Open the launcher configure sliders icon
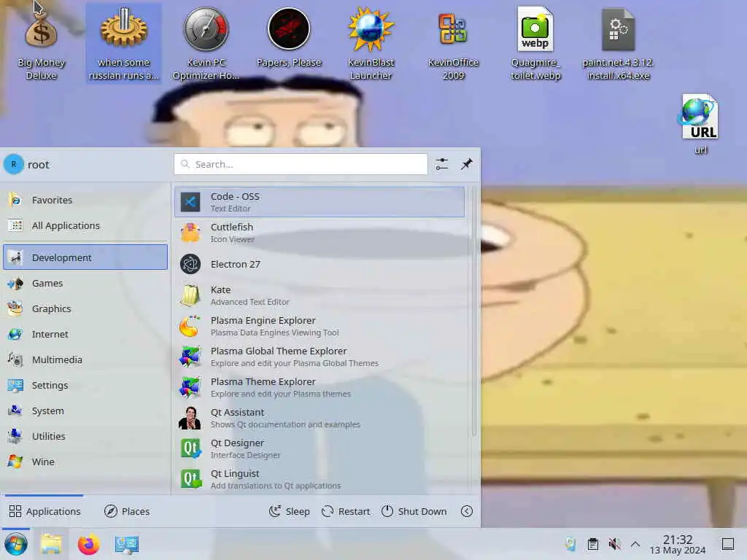The height and width of the screenshot is (560, 747). (441, 164)
